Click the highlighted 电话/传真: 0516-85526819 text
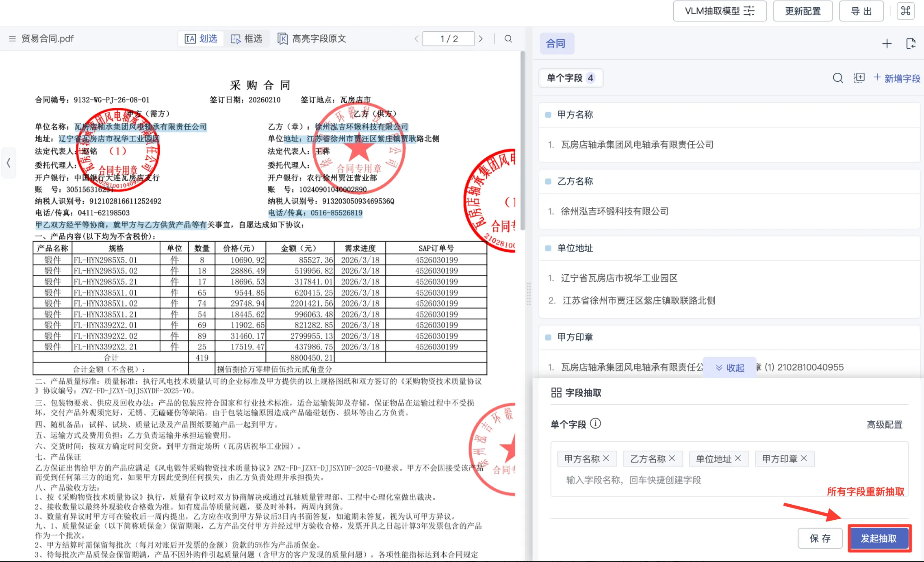Screen dimensions: 924x562 click(x=315, y=213)
